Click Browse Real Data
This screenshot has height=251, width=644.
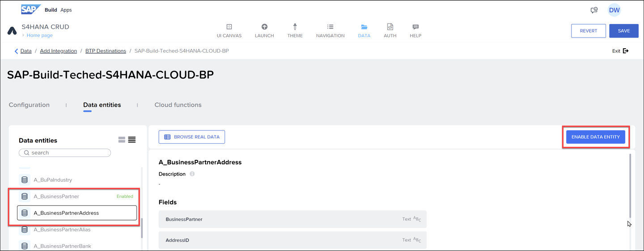(192, 137)
